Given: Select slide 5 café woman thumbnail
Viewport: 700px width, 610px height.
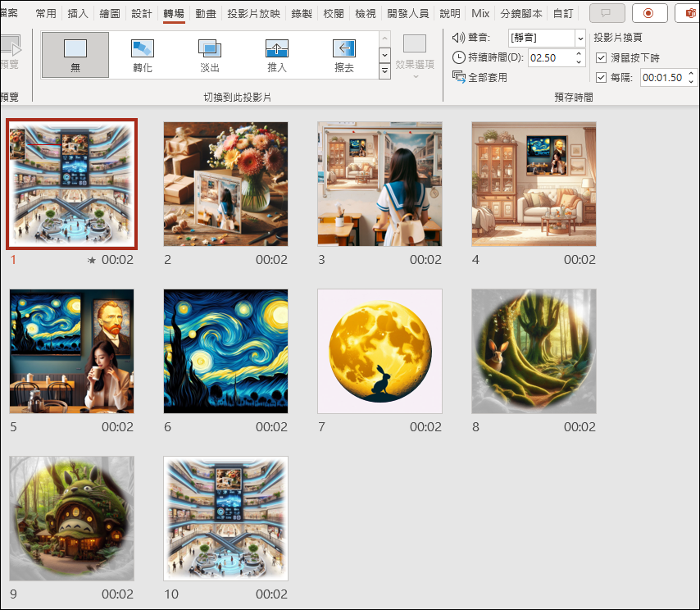Looking at the screenshot, I should pos(72,351).
